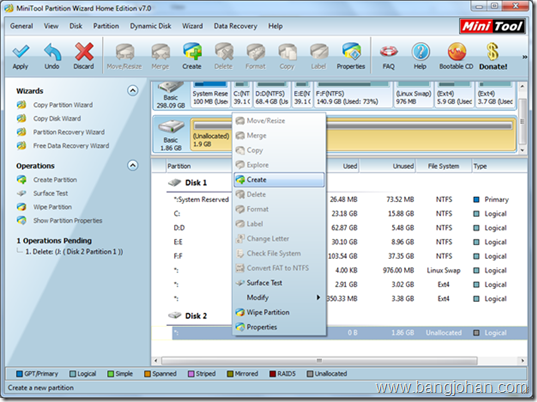Click the Copy toolbar icon
537x402 pixels.
[287, 52]
